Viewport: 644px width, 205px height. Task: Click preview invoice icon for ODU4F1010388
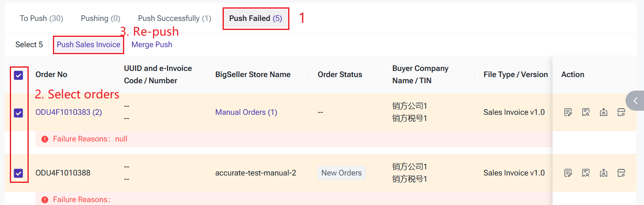(586, 173)
